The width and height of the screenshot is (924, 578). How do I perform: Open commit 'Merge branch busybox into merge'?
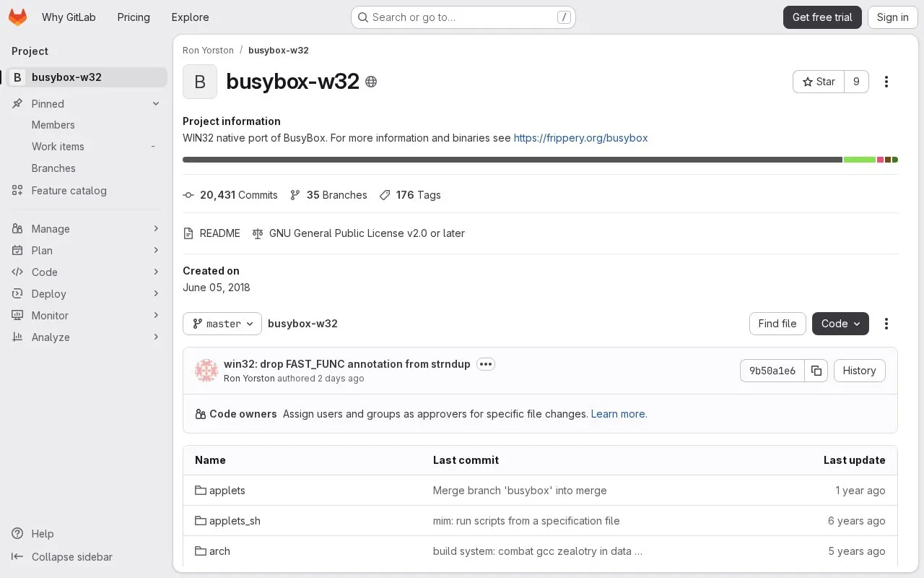pos(520,491)
